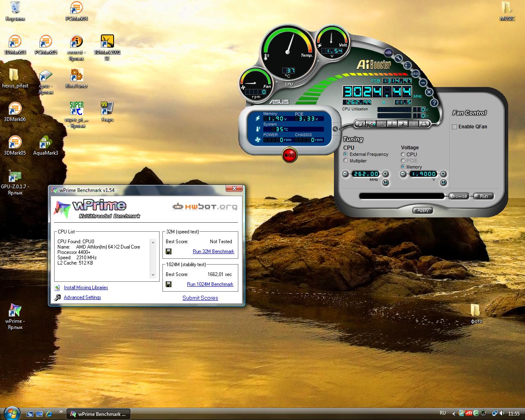Click the CPU List scroll down arrow
Screen dimensions: 525x420
pyautogui.click(x=153, y=275)
